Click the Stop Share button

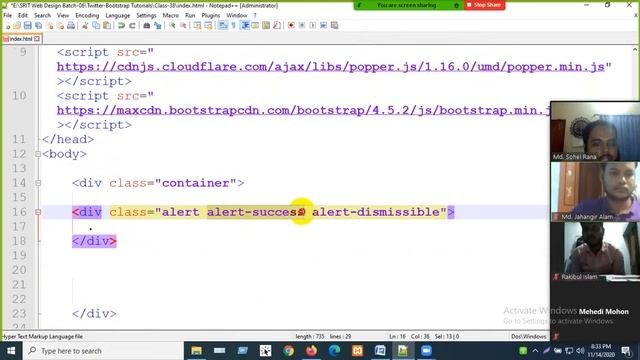coord(484,5)
